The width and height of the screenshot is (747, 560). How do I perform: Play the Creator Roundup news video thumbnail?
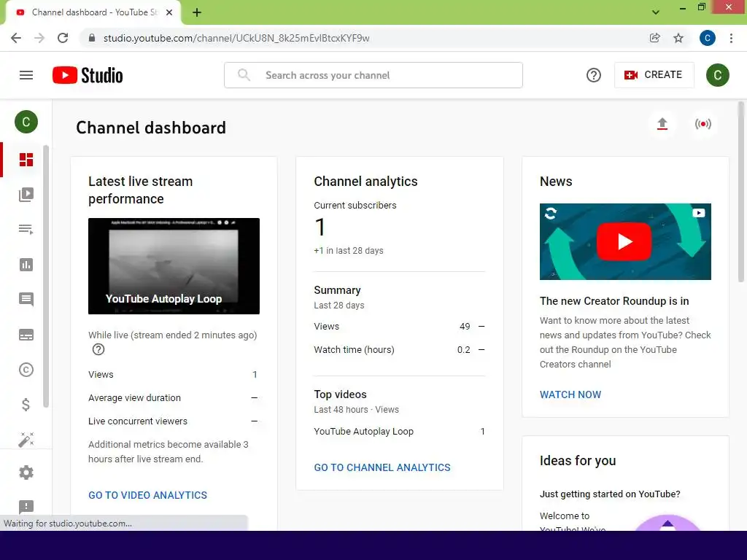[625, 242]
